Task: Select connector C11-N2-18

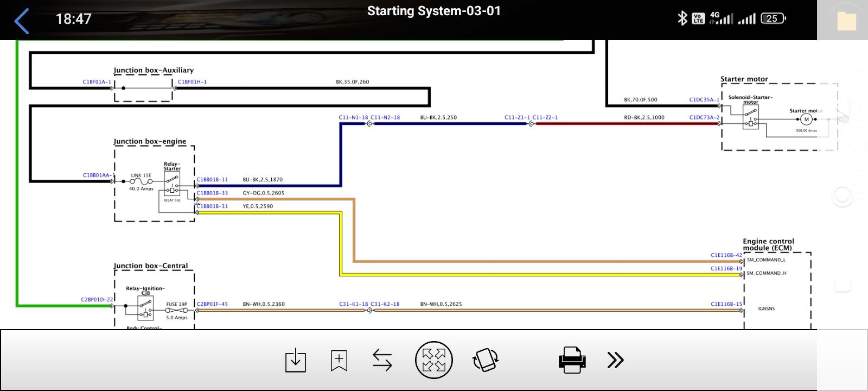Action: pyautogui.click(x=385, y=118)
